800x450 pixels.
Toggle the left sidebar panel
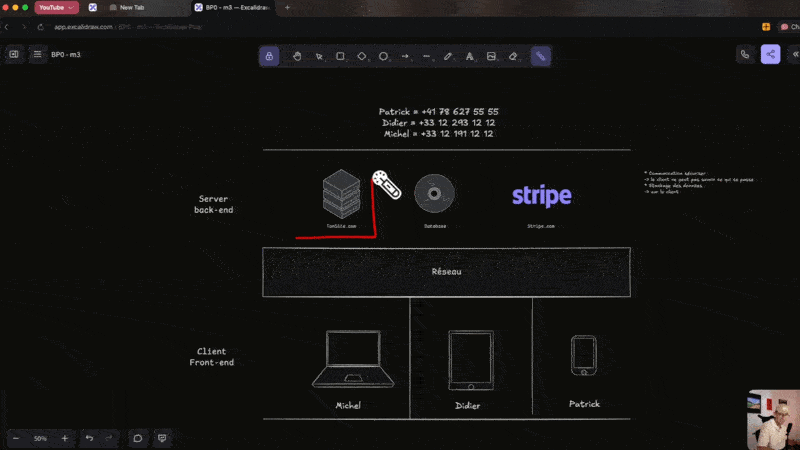[x=14, y=54]
